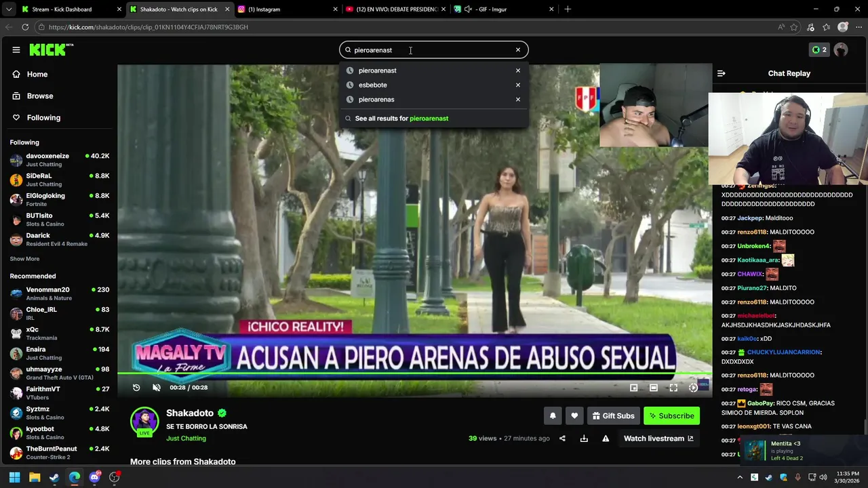
Task: Switch to GIF - Imgur tab
Action: (504, 9)
